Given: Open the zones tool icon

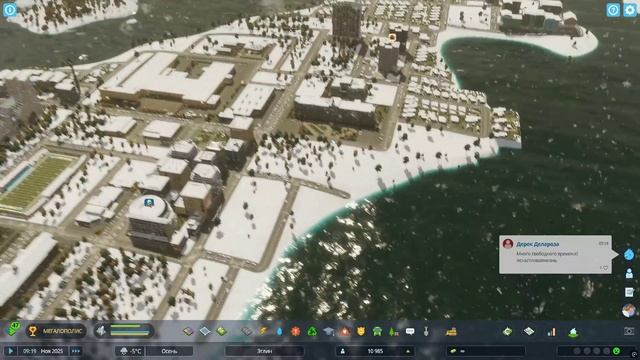Looking at the screenshot, I should click(188, 331).
